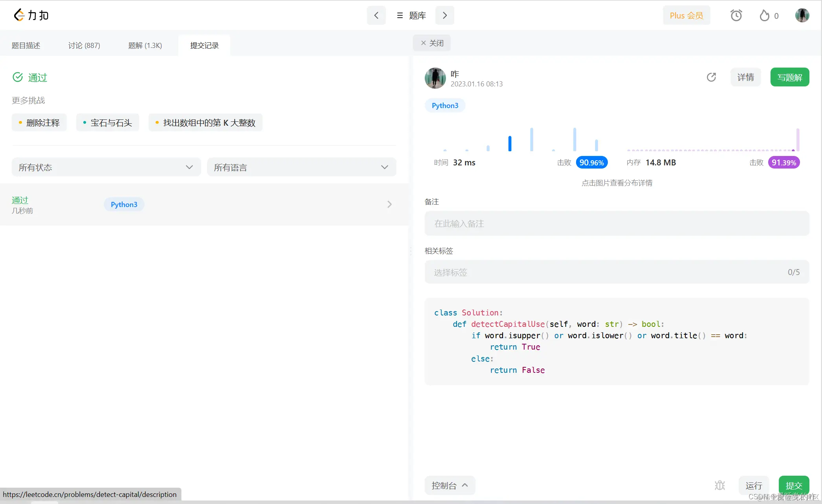Go to previous problem with left arrow

point(376,15)
